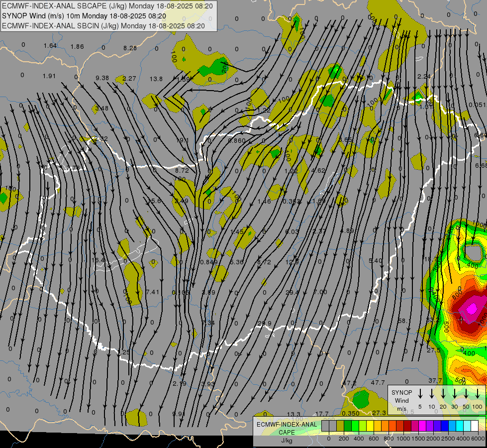Screen dimensions: 487x448
Task: Click the map value 3.48
Action: pyautogui.click(x=102, y=108)
